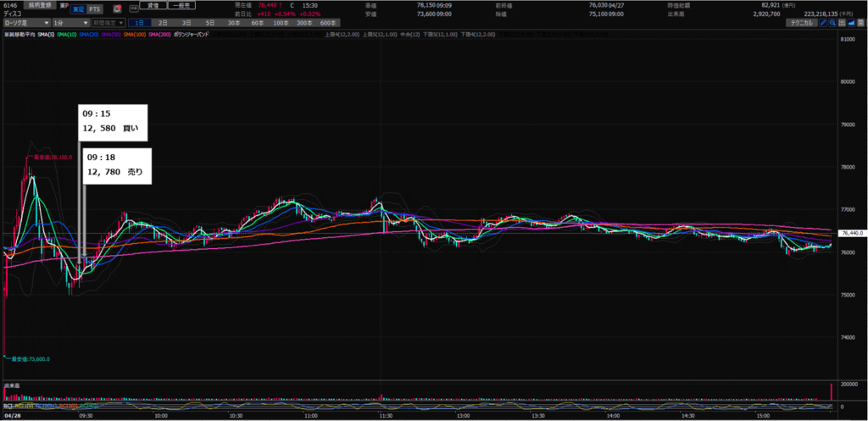Click the pencil drawing tool icon
The image size is (868, 421).
click(823, 23)
